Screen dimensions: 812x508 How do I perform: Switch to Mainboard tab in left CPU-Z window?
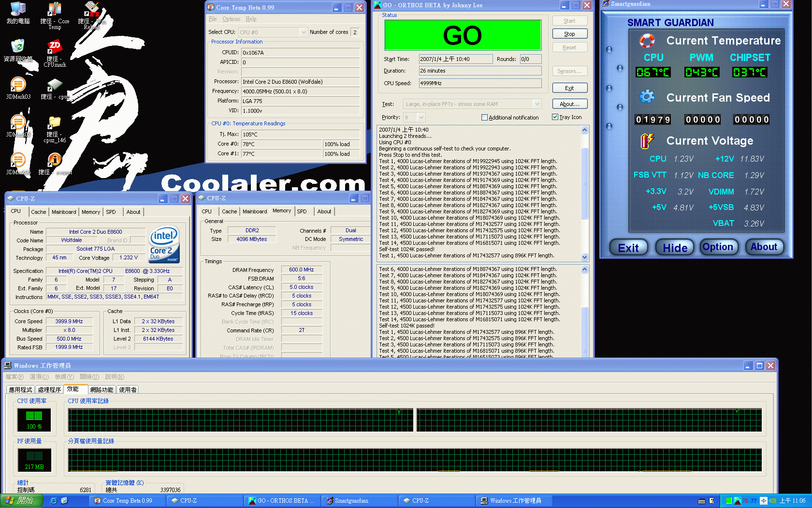point(64,212)
